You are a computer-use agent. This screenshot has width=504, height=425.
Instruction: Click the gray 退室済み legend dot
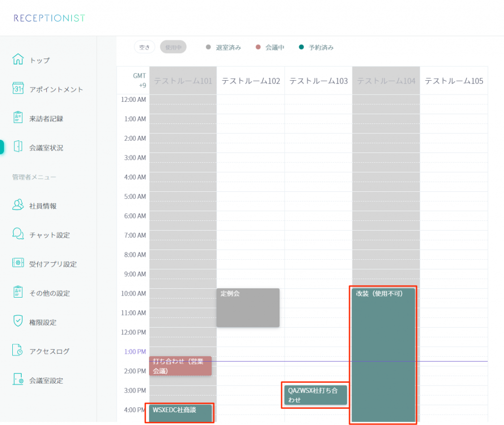coord(208,47)
